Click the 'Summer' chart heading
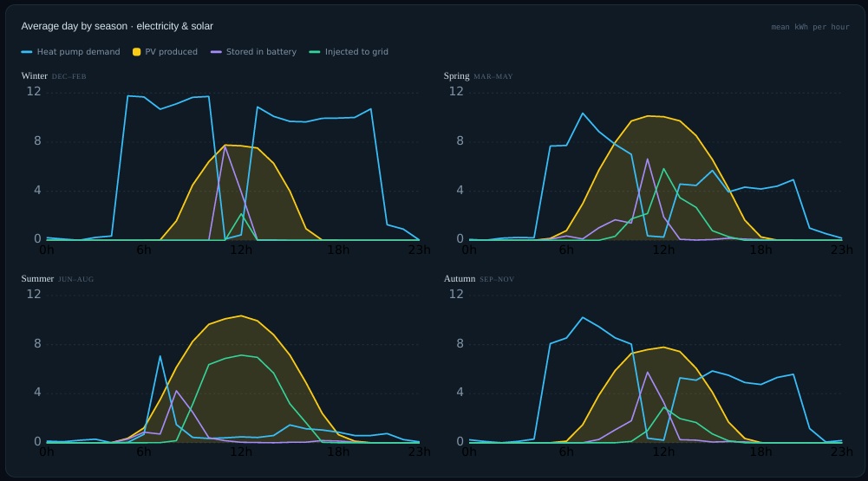The height and width of the screenshot is (481, 868). pyautogui.click(x=37, y=278)
